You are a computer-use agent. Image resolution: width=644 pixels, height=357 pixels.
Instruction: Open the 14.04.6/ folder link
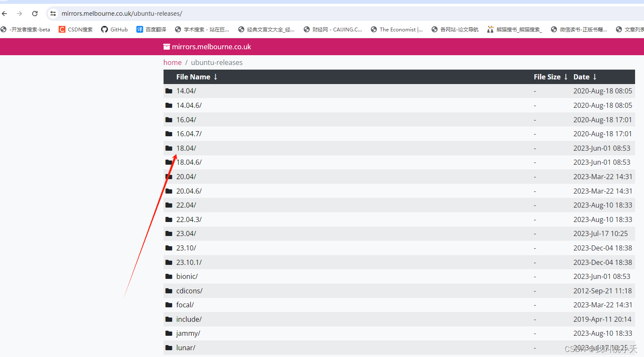[189, 105]
